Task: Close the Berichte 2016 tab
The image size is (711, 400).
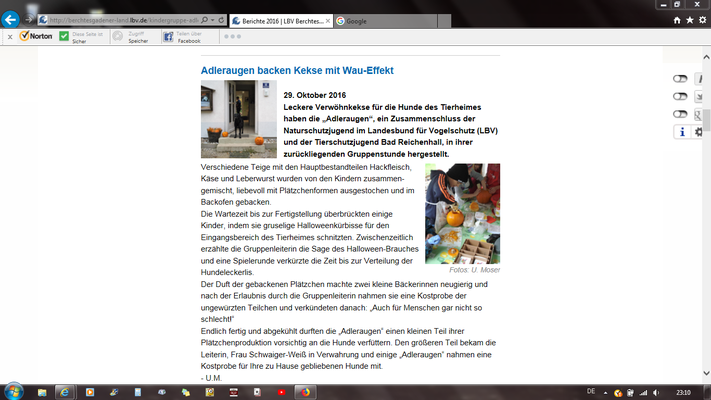Action: coord(327,21)
